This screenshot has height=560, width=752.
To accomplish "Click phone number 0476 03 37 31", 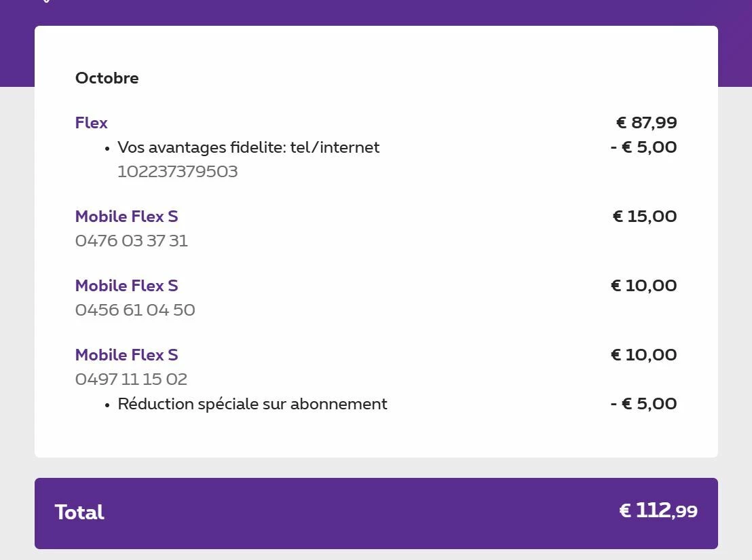I will [x=131, y=241].
